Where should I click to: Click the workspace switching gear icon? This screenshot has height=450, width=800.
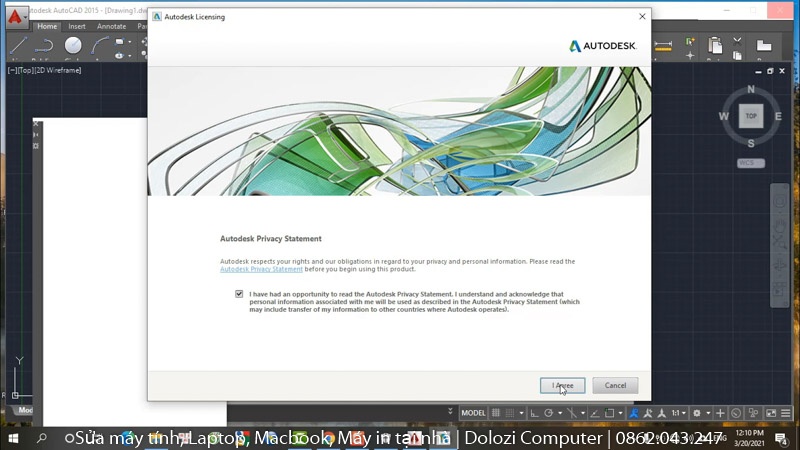click(x=697, y=413)
